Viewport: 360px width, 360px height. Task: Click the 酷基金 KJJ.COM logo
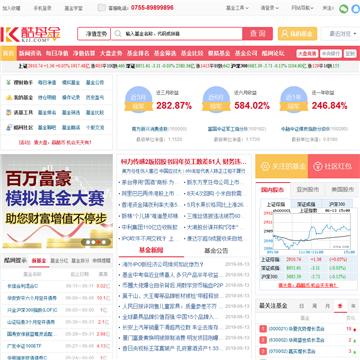[31, 34]
